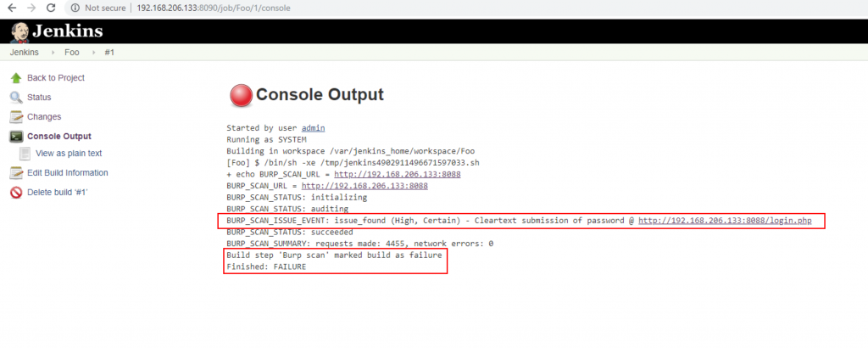Click the terminal Console Output icon
Viewport: 868px width, 348px height.
[x=15, y=137]
